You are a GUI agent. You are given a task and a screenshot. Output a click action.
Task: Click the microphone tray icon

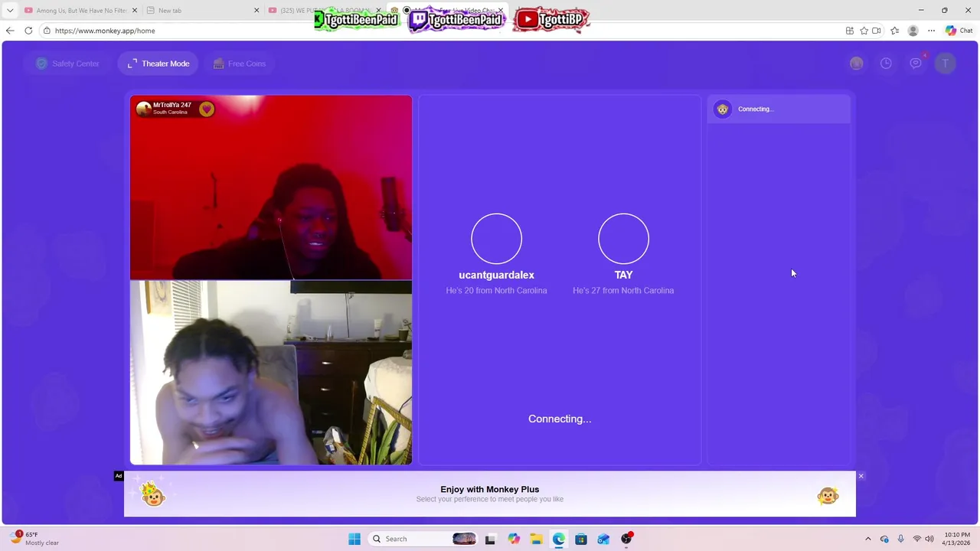[x=900, y=539]
